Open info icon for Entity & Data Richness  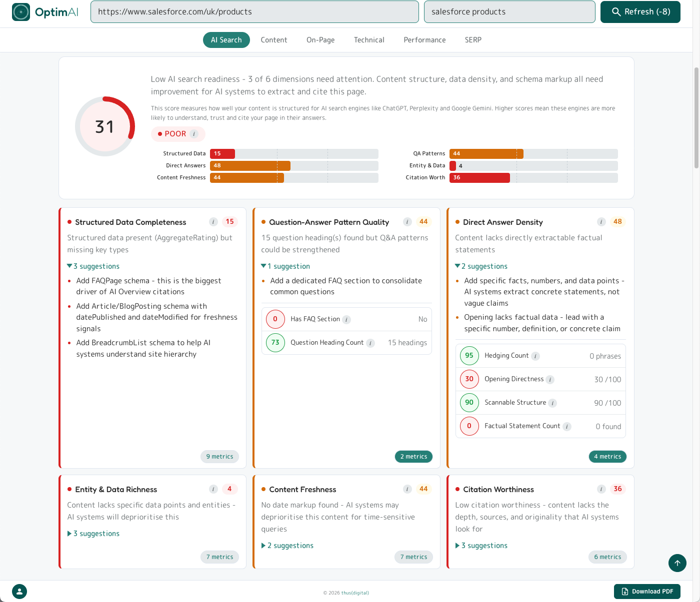click(x=213, y=489)
